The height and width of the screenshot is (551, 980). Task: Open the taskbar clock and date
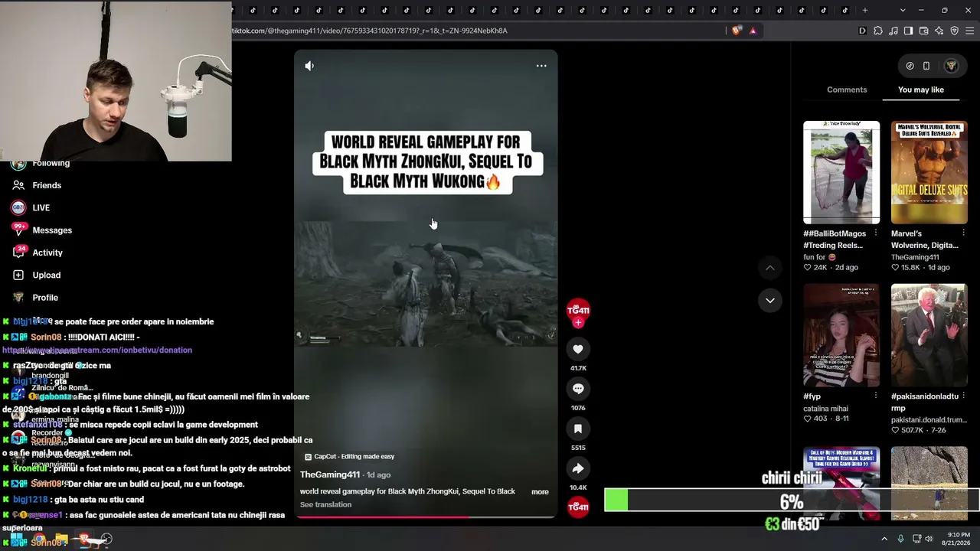pos(959,539)
